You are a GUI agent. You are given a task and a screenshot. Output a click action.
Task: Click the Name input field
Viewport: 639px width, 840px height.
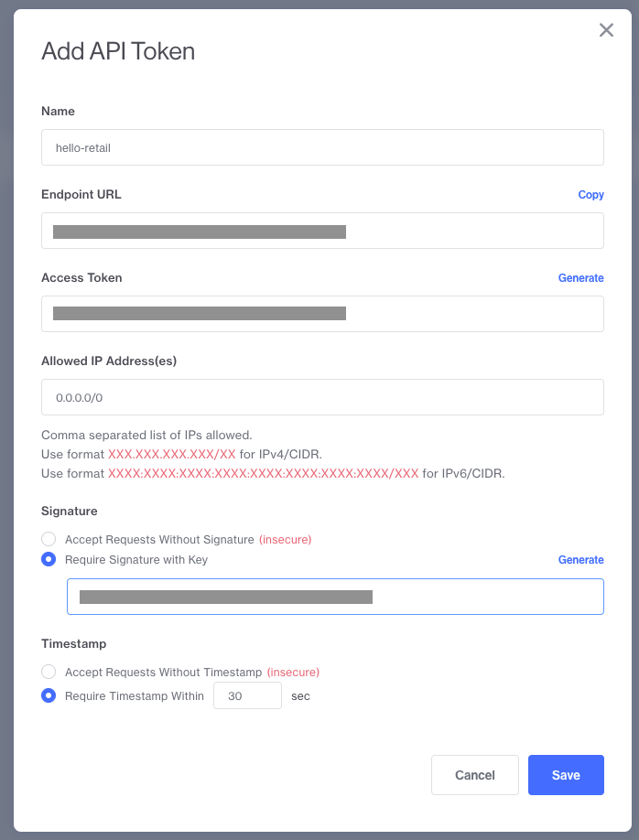pos(322,147)
